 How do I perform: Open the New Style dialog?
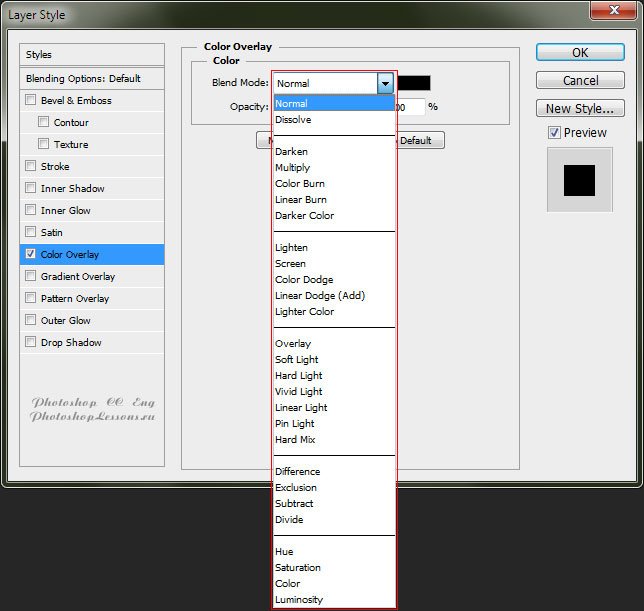point(580,108)
